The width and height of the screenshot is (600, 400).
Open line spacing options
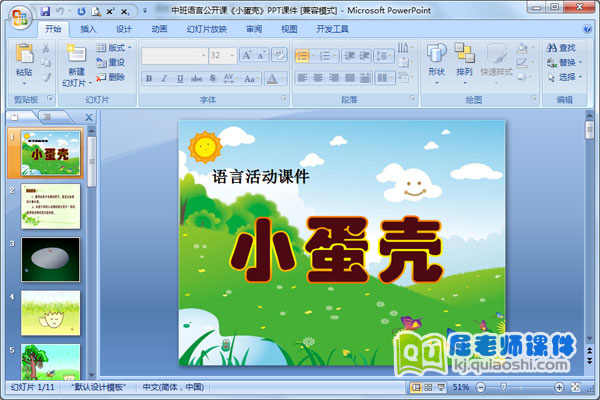pyautogui.click(x=384, y=56)
